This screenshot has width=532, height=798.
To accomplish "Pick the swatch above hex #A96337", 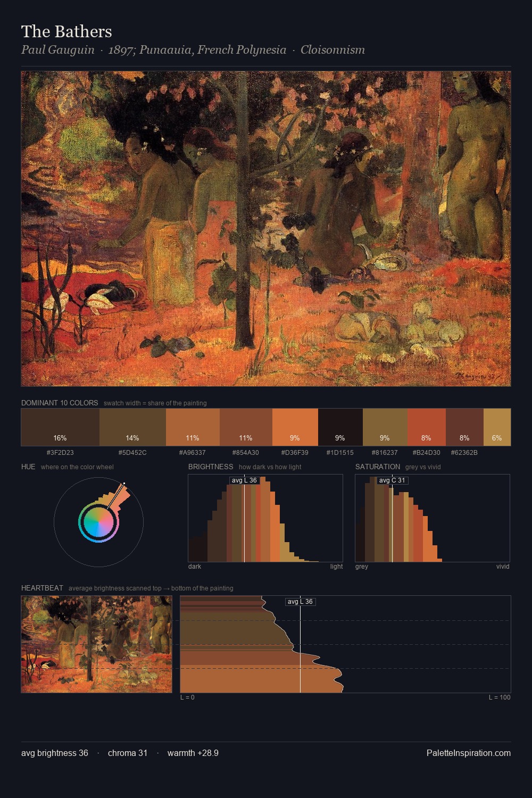I will click(x=193, y=427).
